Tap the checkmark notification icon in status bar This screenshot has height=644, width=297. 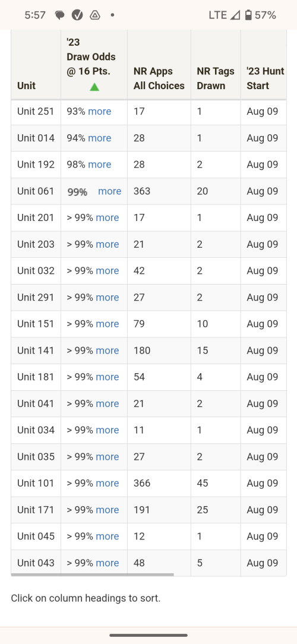coord(77,15)
